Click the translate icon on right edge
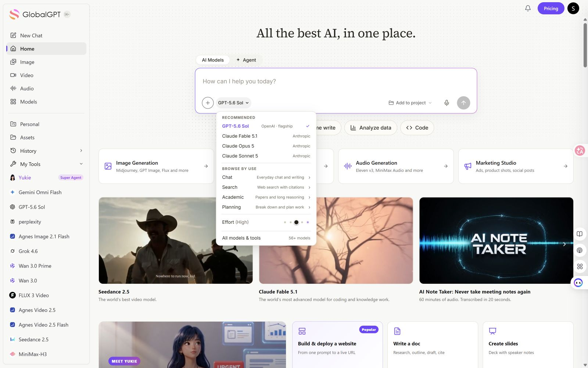Image resolution: width=588 pixels, height=368 pixels. (580, 151)
